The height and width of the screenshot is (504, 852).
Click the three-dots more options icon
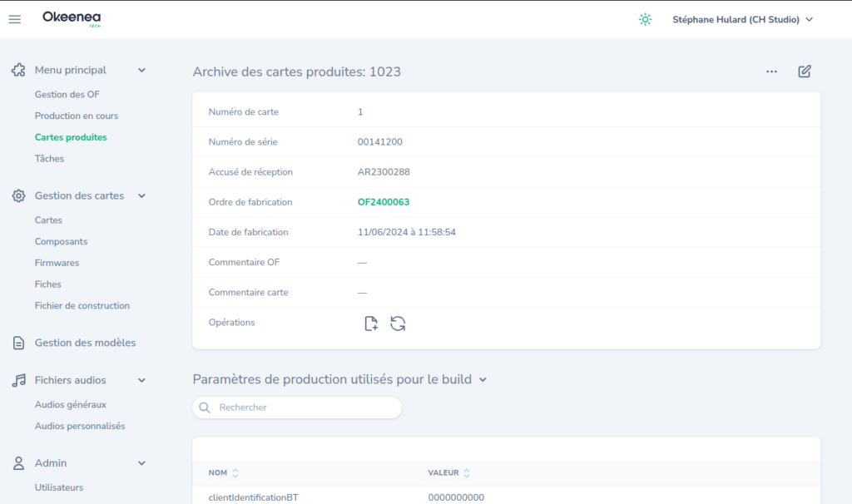tap(772, 72)
